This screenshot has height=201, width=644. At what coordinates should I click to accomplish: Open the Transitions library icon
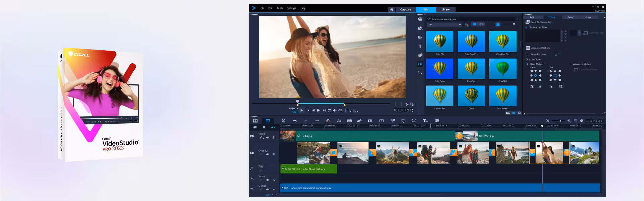[x=420, y=37]
